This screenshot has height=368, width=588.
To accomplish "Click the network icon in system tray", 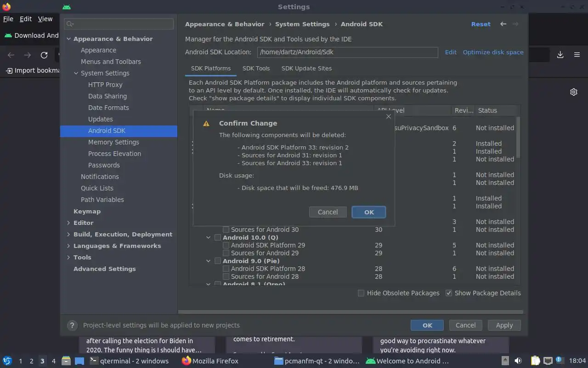I will coord(548,361).
